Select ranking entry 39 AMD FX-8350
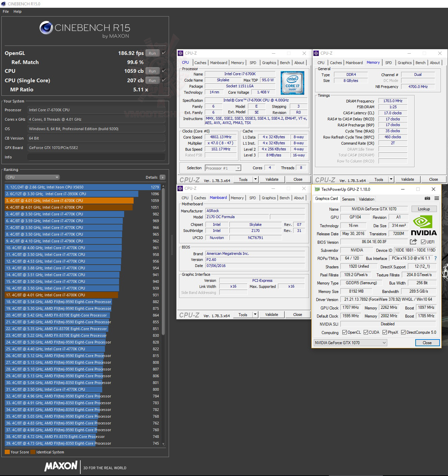448x476 pixels. point(82,443)
